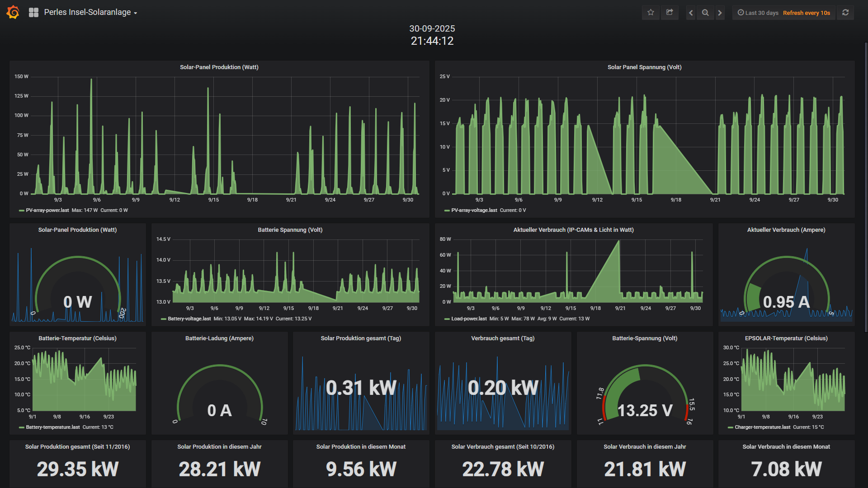
Task: Click the dashboard vertical scrollbar
Action: (x=866, y=188)
